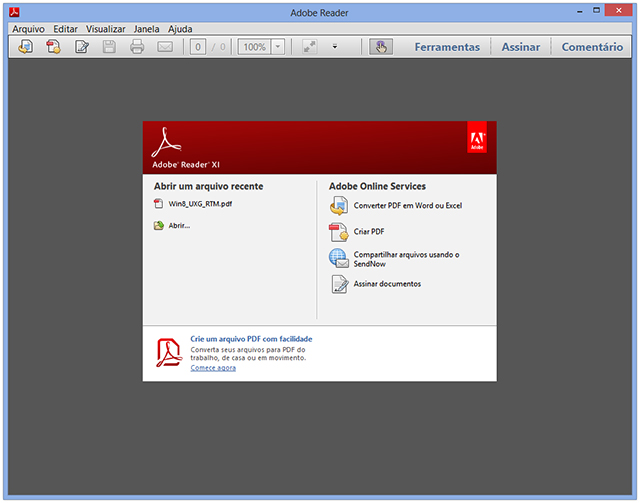
Task: Click the PDF icon beside Win8_UXG_RTM.pdf
Action: tap(158, 203)
